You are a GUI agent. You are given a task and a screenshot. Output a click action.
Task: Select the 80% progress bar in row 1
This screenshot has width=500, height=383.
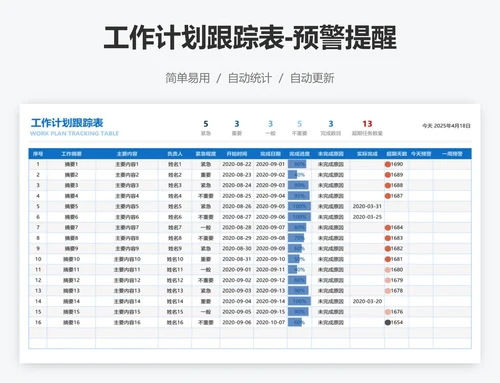pos(297,164)
